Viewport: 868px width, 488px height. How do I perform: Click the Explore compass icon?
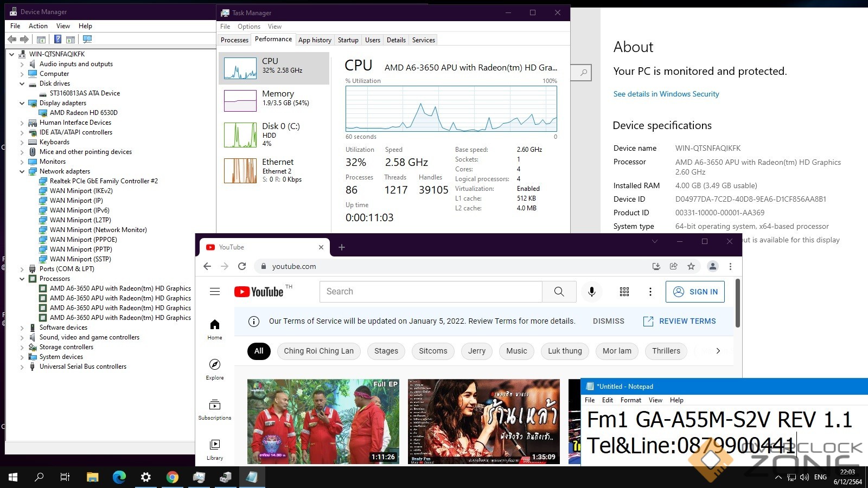[215, 364]
